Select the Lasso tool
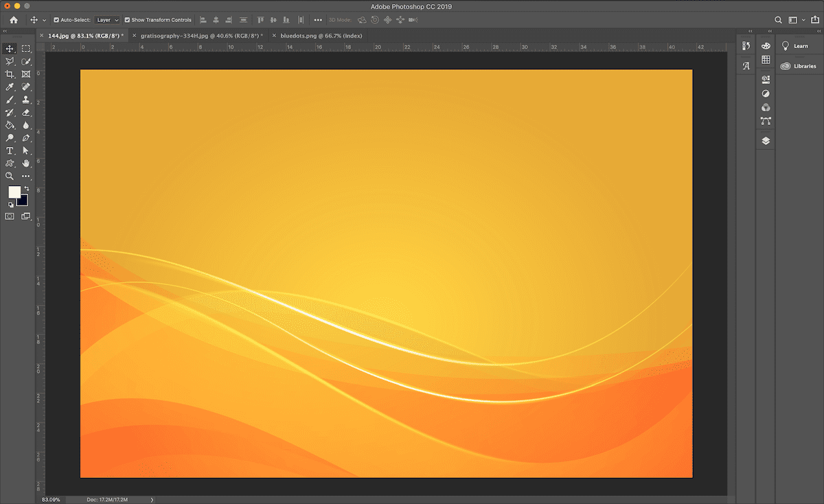Image resolution: width=824 pixels, height=504 pixels. 10,61
